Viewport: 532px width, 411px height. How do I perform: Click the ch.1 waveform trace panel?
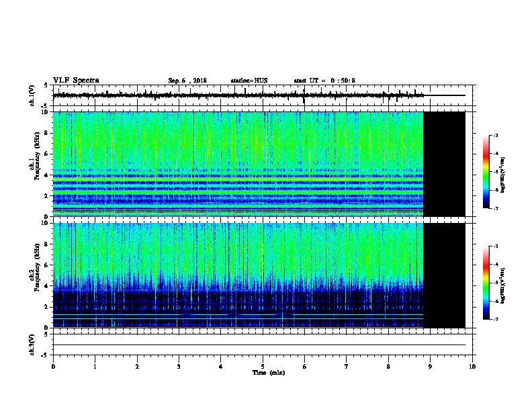[264, 95]
